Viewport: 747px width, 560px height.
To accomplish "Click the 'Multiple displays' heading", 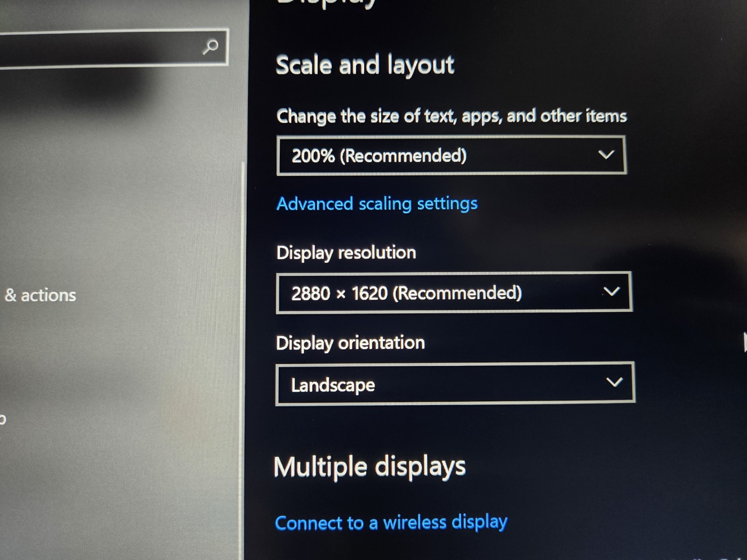I will pos(369,467).
